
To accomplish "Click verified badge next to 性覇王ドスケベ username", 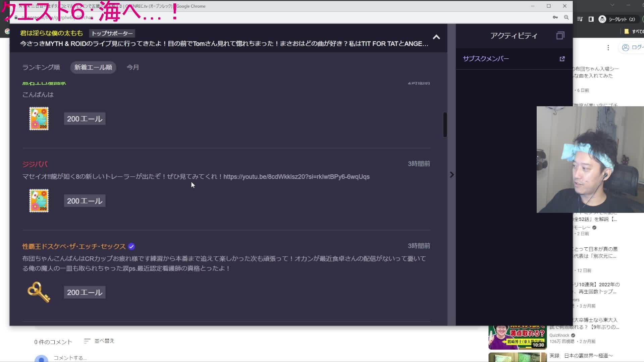I will (x=131, y=247).
